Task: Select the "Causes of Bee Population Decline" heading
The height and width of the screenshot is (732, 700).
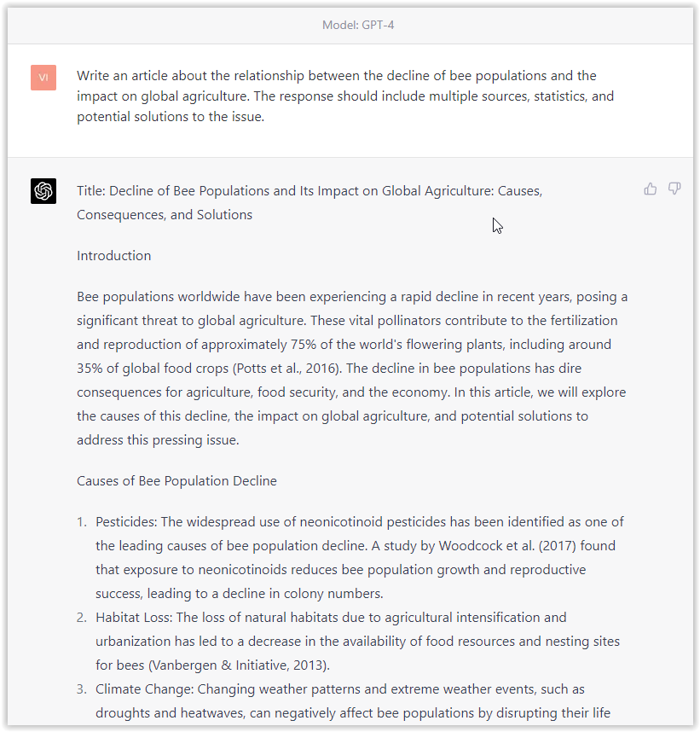Action: click(176, 480)
